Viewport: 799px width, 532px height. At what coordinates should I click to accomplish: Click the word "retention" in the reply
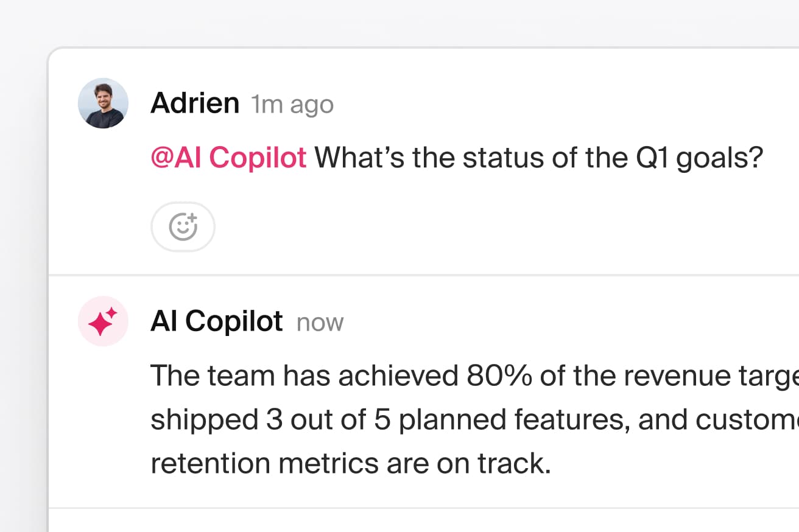(x=210, y=464)
